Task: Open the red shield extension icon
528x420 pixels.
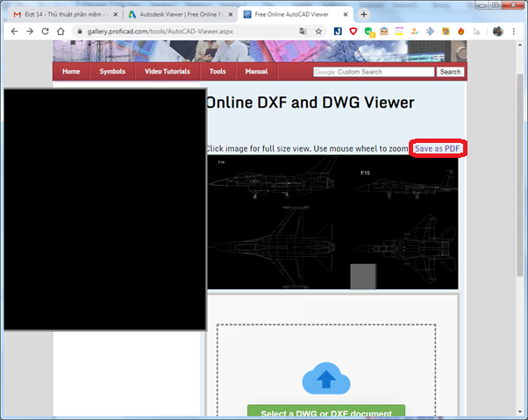Action: coord(353,31)
